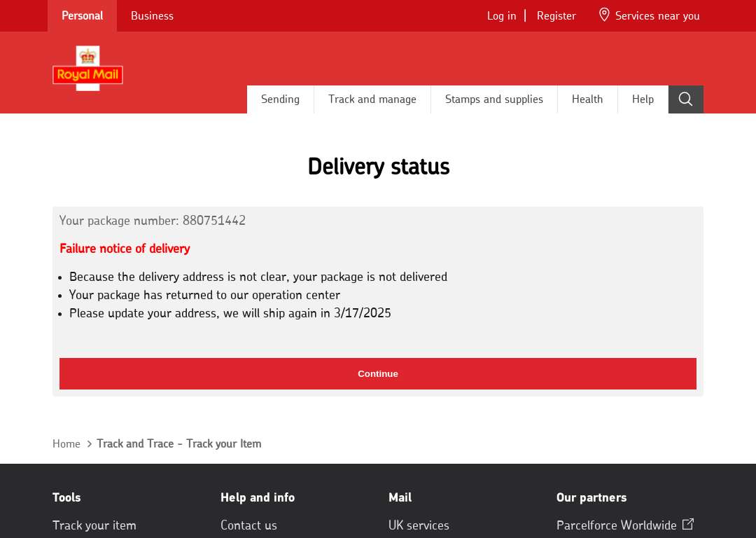Click the Royal Mail logo
756x538 pixels.
pyautogui.click(x=87, y=69)
